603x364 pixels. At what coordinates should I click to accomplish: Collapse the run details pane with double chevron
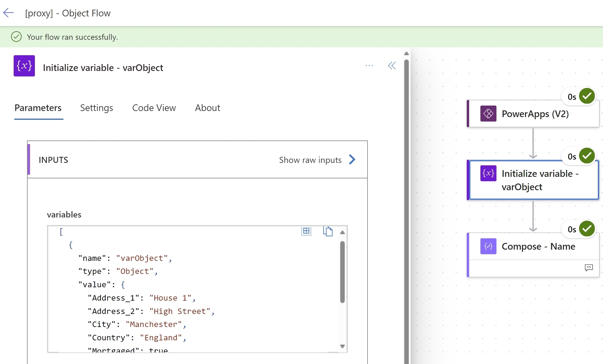[x=392, y=66]
